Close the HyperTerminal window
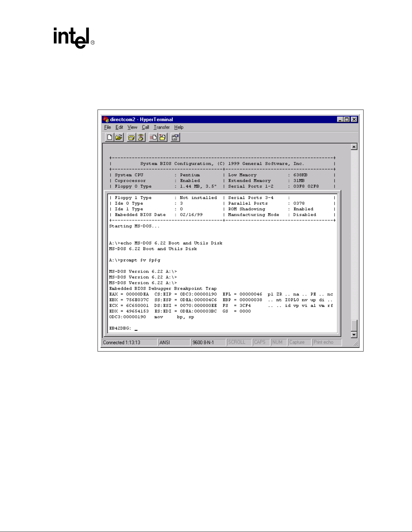412x532 pixels. pyautogui.click(x=354, y=119)
